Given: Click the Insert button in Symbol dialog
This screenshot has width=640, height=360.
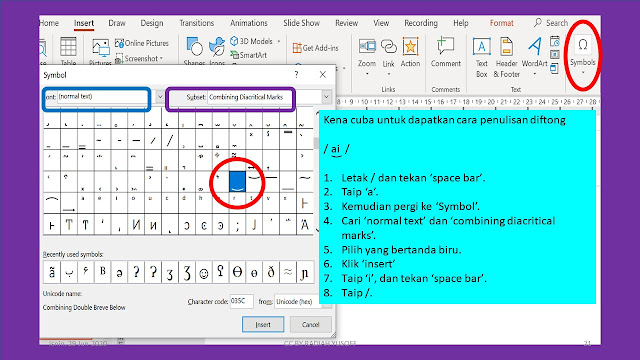Looking at the screenshot, I should pyautogui.click(x=263, y=324).
